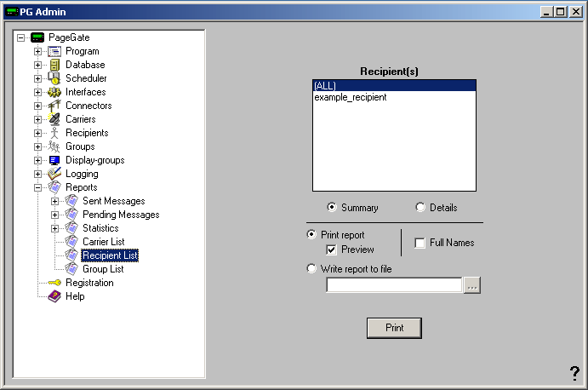Select the Help tree item
The width and height of the screenshot is (588, 390).
point(75,296)
